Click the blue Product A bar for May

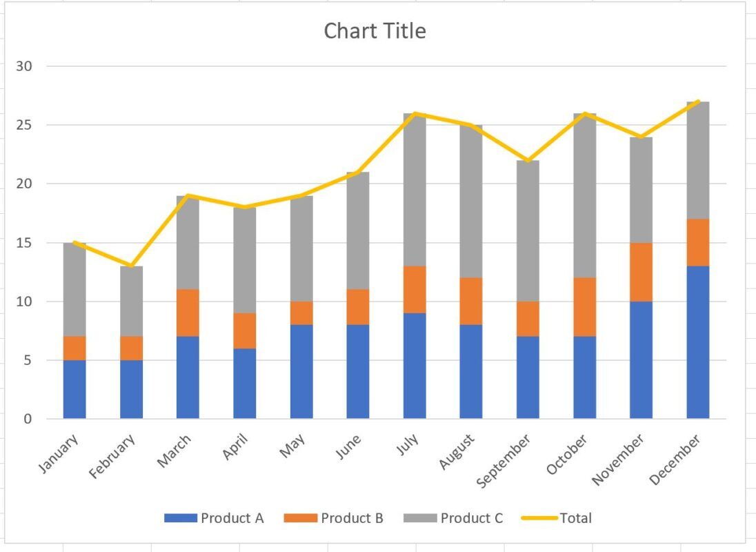coord(301,372)
